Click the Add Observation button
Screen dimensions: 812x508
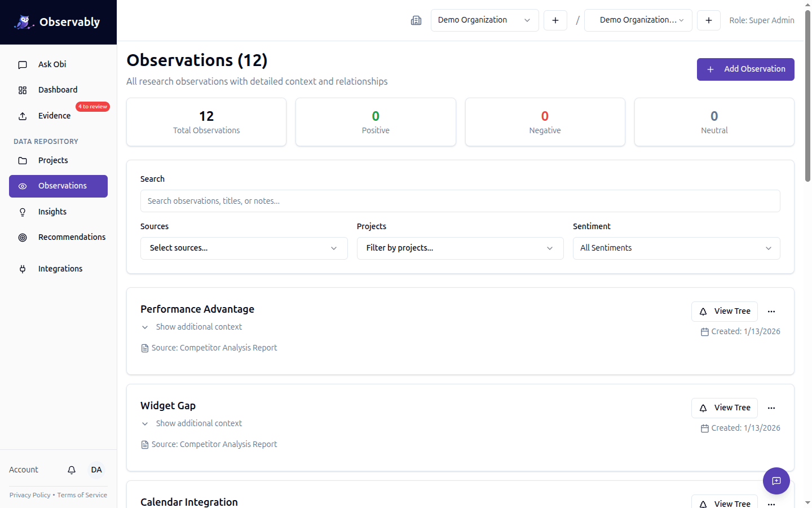tap(745, 69)
